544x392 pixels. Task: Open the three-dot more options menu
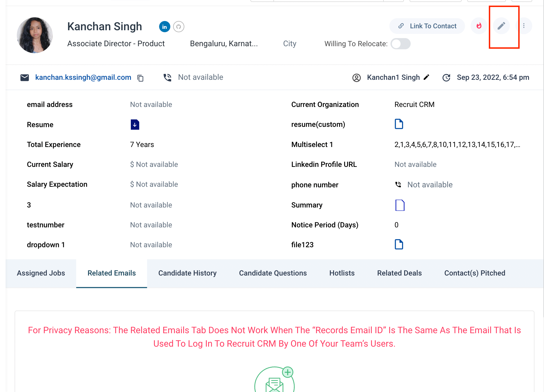pos(524,26)
